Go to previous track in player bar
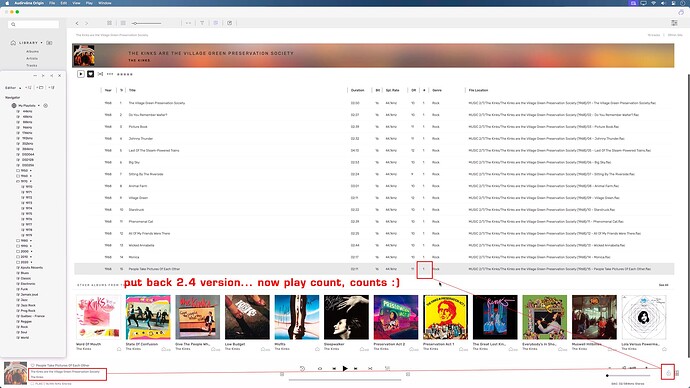Screen dimensions: 690x388 tap(334, 369)
